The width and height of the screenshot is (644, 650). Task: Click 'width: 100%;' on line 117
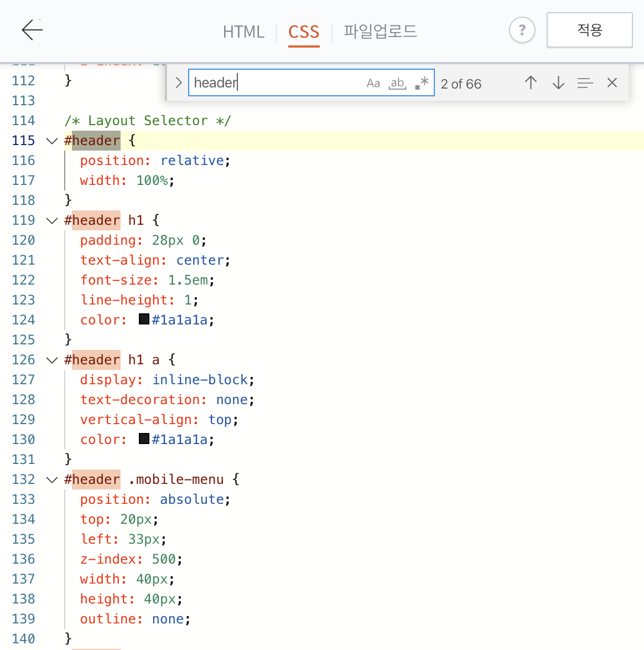(x=127, y=180)
